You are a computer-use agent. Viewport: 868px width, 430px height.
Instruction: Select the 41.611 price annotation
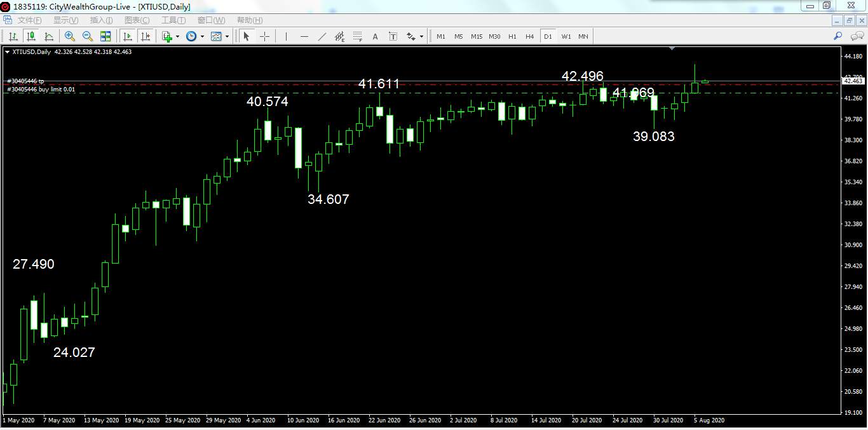click(x=379, y=84)
